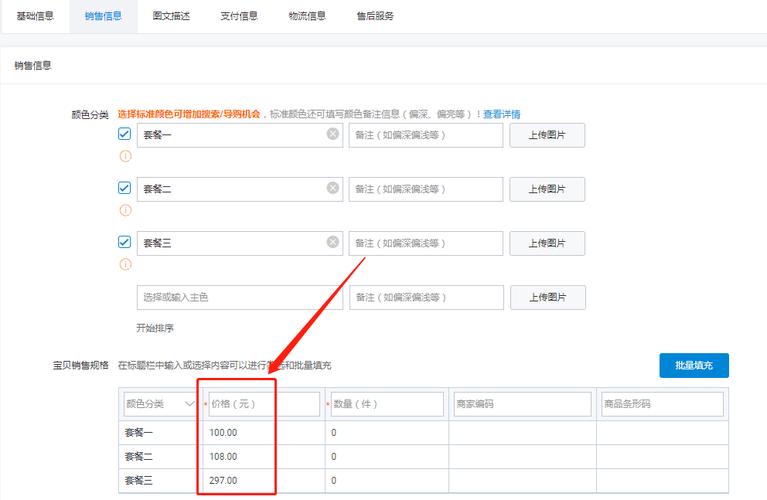Open the 图文描述 tab
This screenshot has height=500, width=767.
pos(171,16)
